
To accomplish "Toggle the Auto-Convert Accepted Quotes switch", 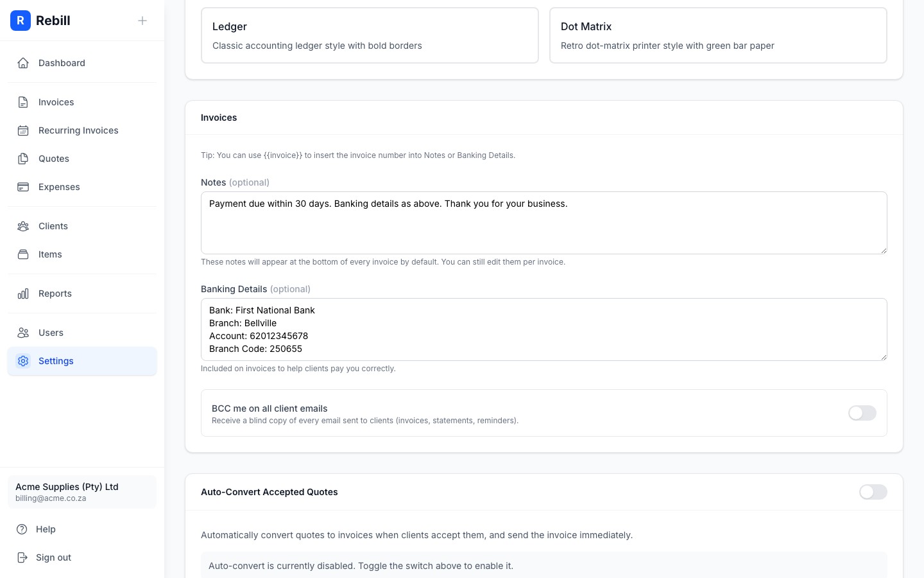I will click(x=873, y=492).
